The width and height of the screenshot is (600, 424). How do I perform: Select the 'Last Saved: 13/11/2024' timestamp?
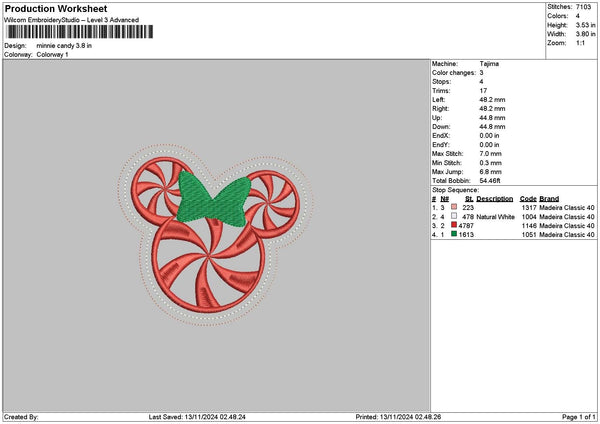pos(197,417)
